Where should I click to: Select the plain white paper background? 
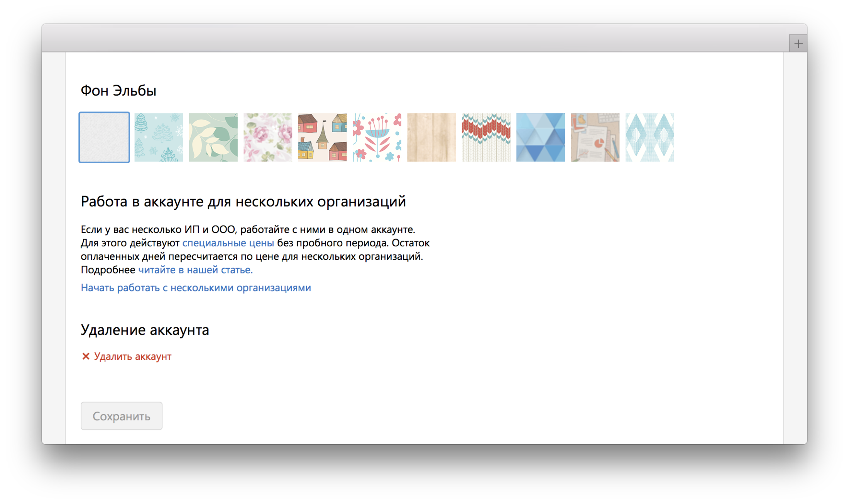[x=104, y=137]
